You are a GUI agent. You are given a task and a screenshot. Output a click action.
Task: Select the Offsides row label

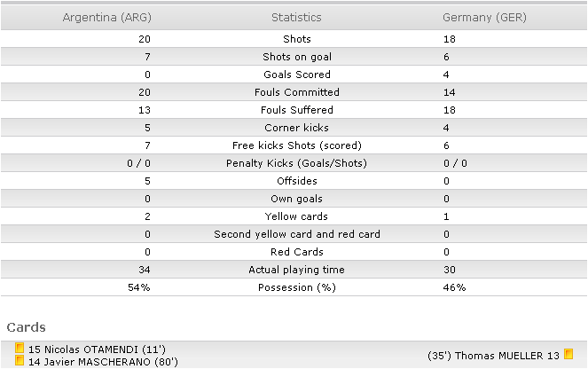point(297,181)
